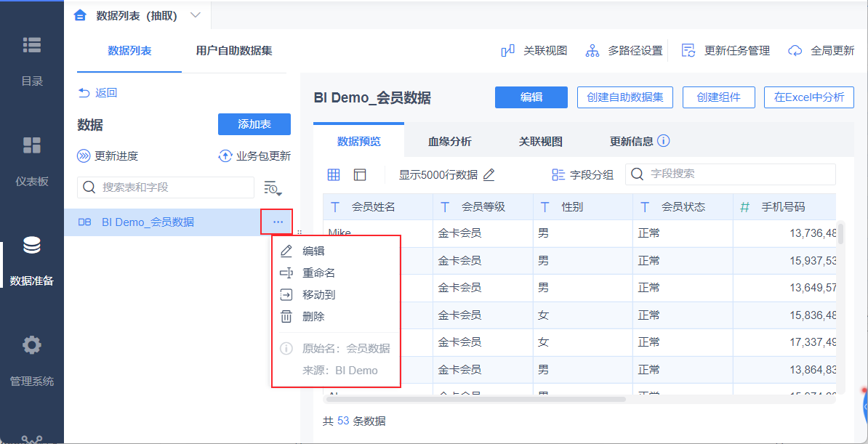Click the 添加表 button
The height and width of the screenshot is (444, 868).
click(254, 124)
